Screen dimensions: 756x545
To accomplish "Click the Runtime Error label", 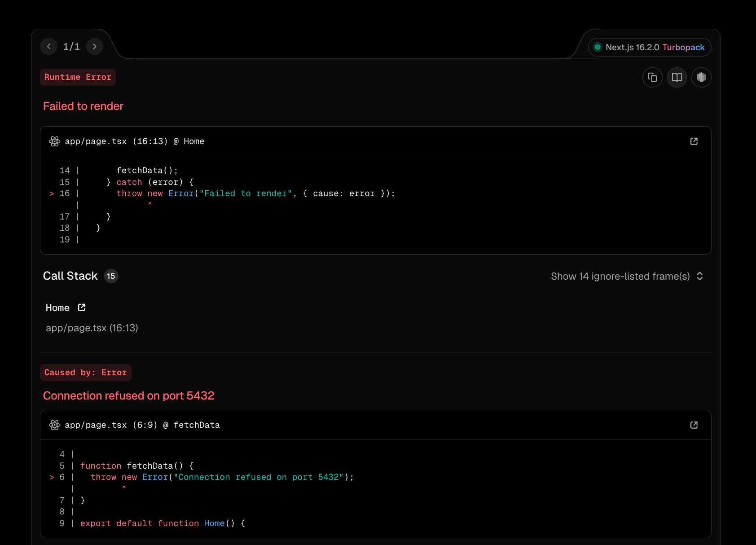I will pyautogui.click(x=78, y=77).
